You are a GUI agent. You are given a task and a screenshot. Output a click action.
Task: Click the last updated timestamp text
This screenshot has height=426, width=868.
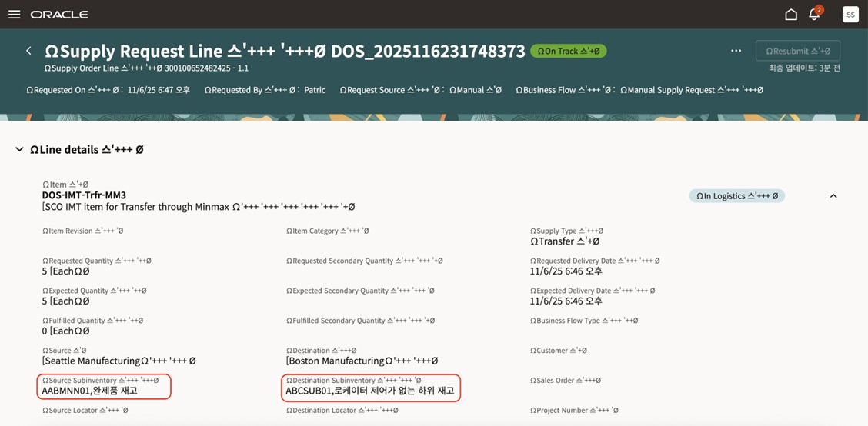click(804, 68)
